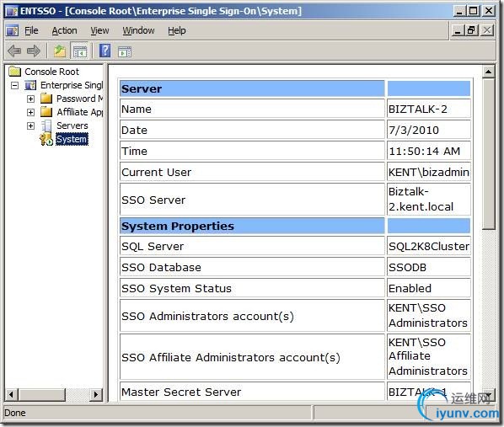
Task: Click the SSO System Status label
Action: 176,289
